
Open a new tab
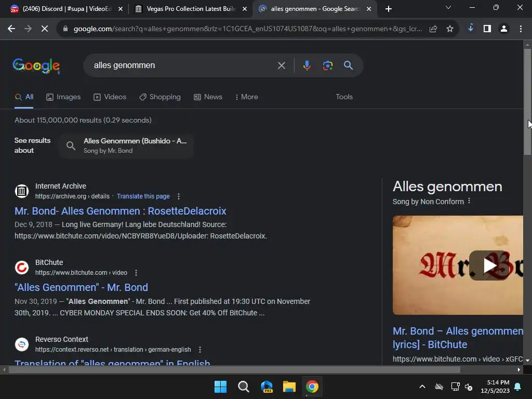[389, 9]
